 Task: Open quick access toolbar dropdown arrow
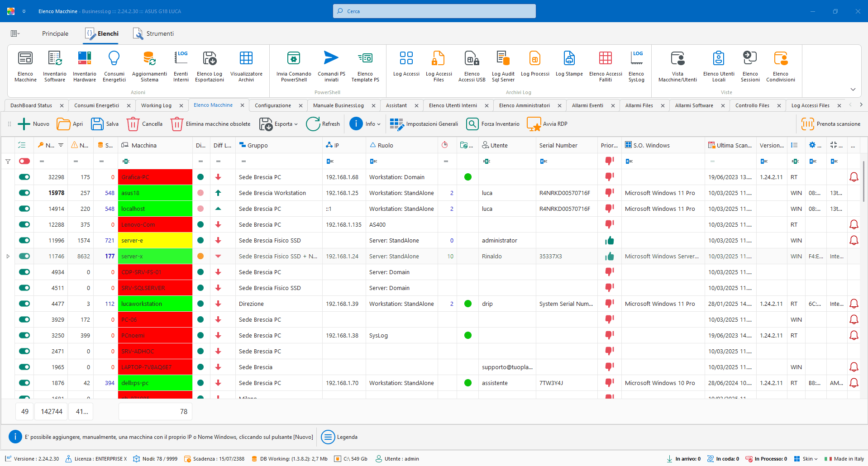[x=24, y=11]
